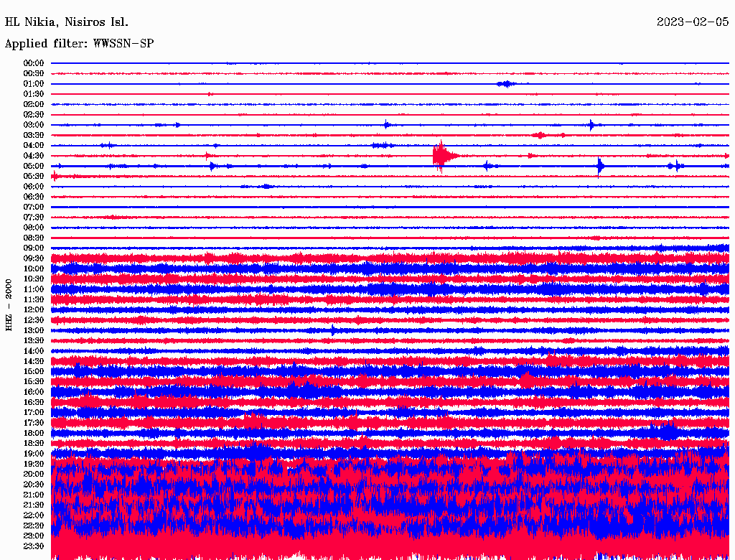This screenshot has height=560, width=735.
Task: Select the 11:00 time label
Action: [33, 289]
